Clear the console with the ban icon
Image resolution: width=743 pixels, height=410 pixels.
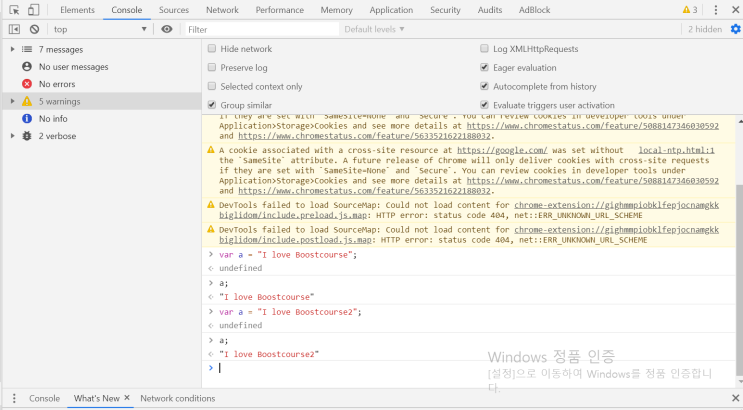[x=34, y=29]
